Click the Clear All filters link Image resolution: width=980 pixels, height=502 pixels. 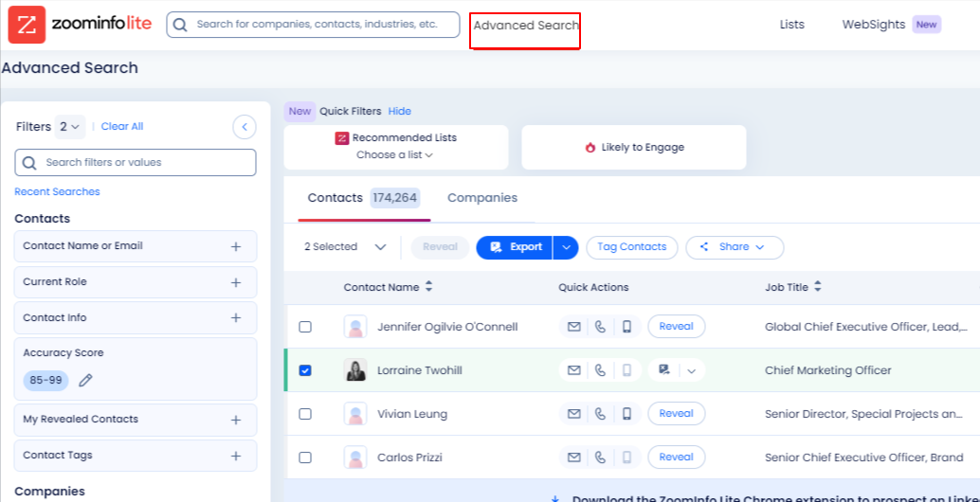[x=122, y=126]
